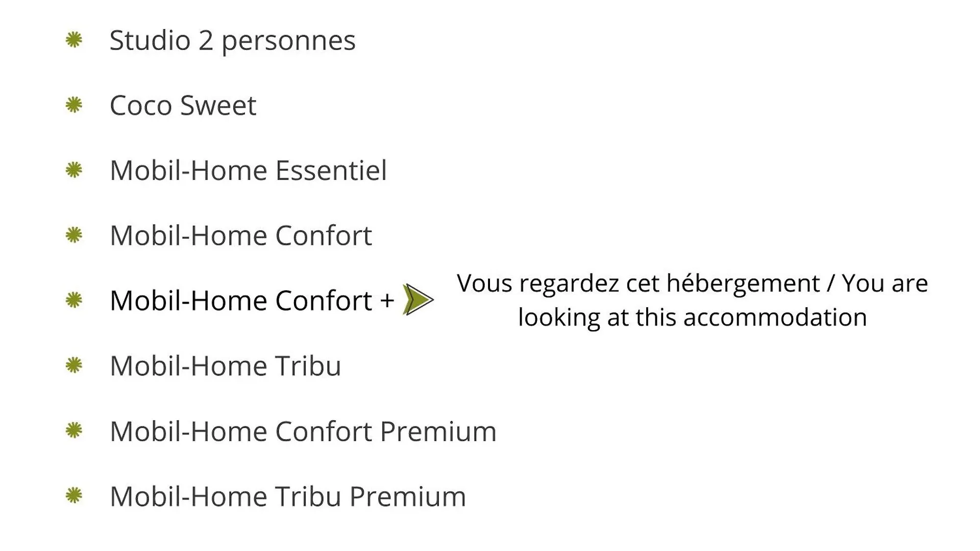Open the Mobil-Home Tribu listing
The image size is (980, 551).
click(x=225, y=366)
